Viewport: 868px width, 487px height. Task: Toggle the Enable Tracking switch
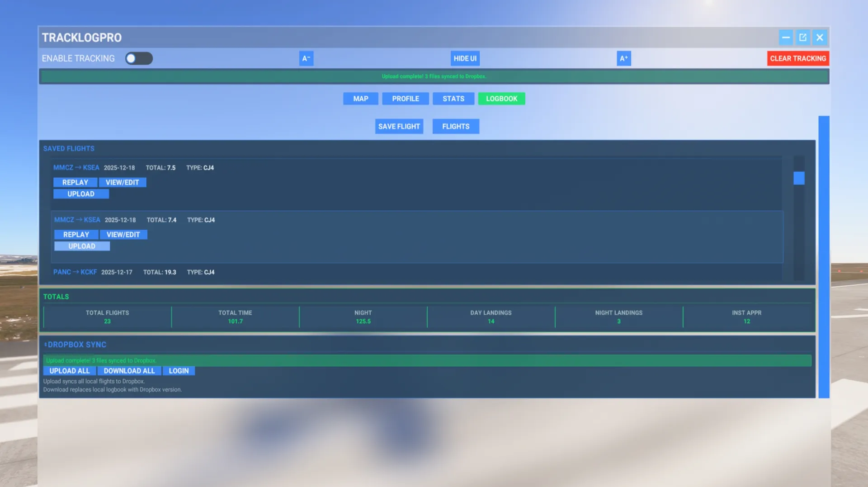[x=139, y=58]
